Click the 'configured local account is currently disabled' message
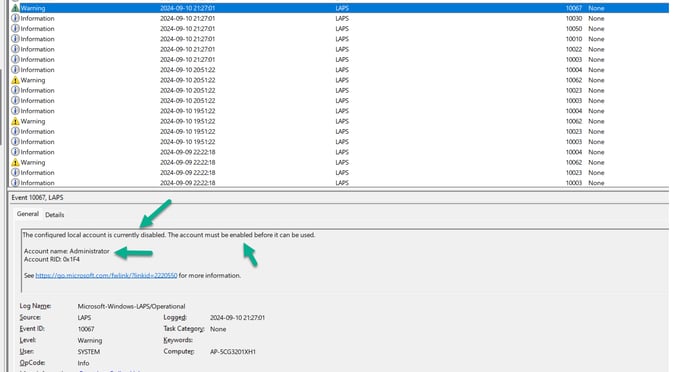Image resolution: width=675 pixels, height=372 pixels. pos(94,235)
